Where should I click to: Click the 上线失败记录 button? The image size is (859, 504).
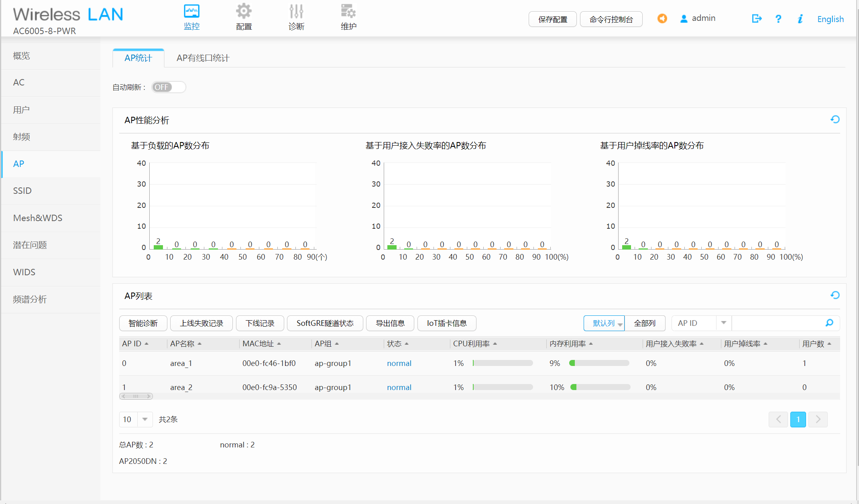click(202, 323)
